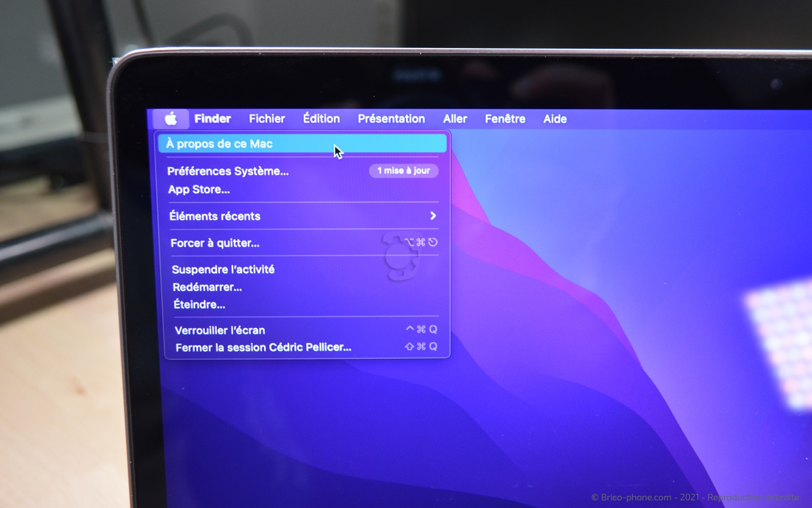Select À propos de ce Mac
The image size is (812, 508).
pyautogui.click(x=220, y=144)
